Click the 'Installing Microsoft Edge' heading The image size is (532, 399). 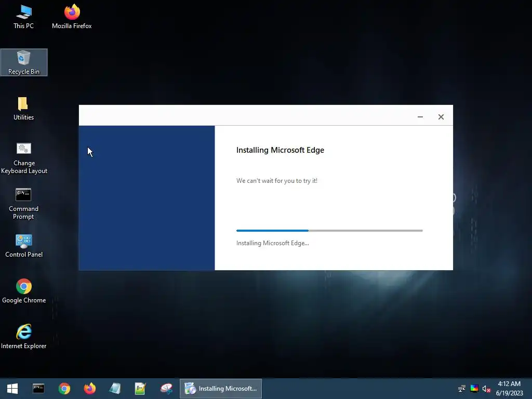[x=280, y=150]
